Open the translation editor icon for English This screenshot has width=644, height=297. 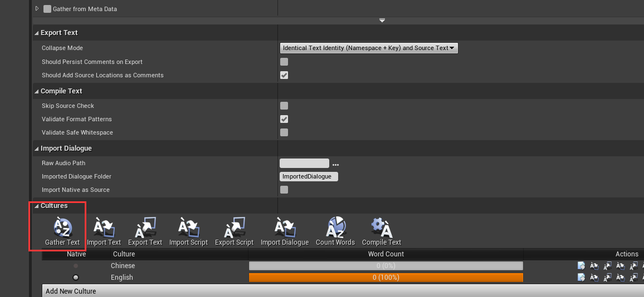581,278
